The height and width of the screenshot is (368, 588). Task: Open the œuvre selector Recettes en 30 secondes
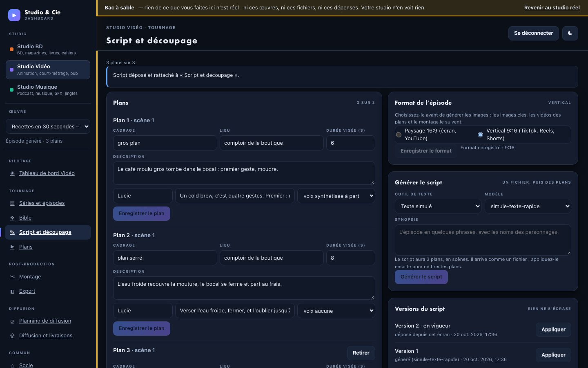pyautogui.click(x=48, y=127)
